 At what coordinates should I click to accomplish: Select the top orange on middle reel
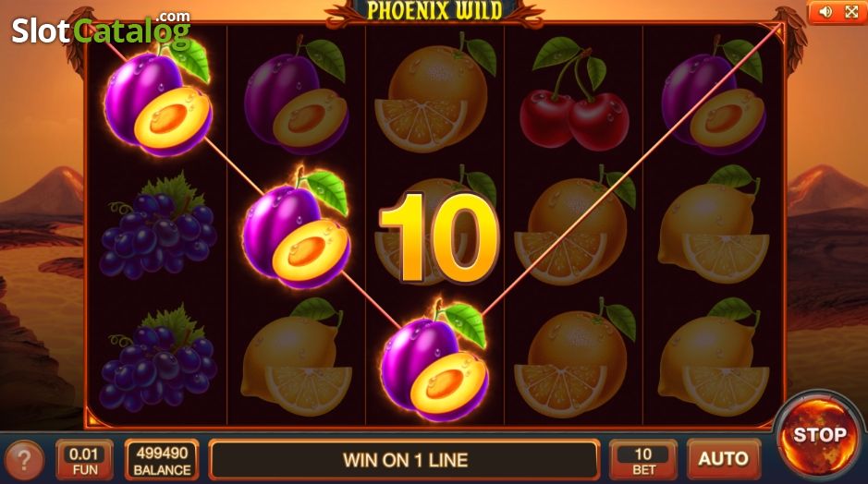coord(435,94)
